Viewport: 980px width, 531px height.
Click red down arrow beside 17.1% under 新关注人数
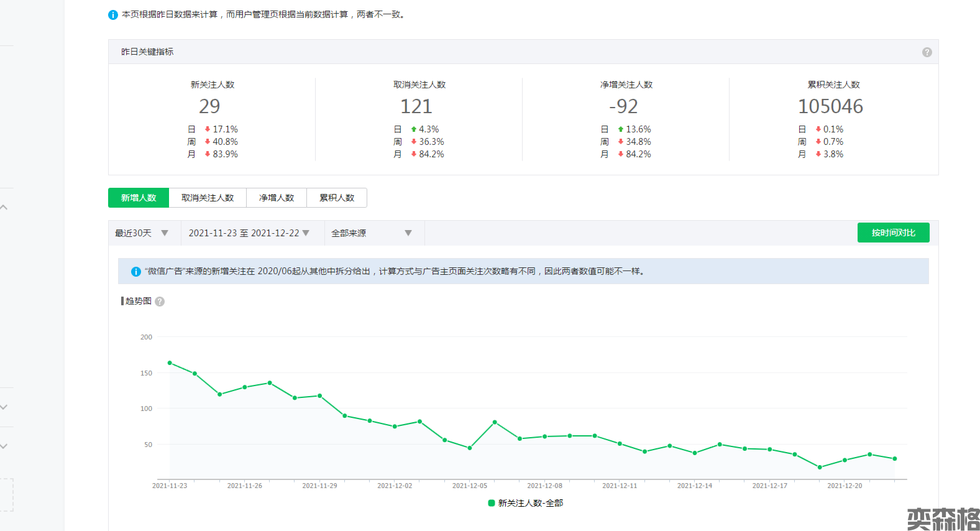(207, 129)
